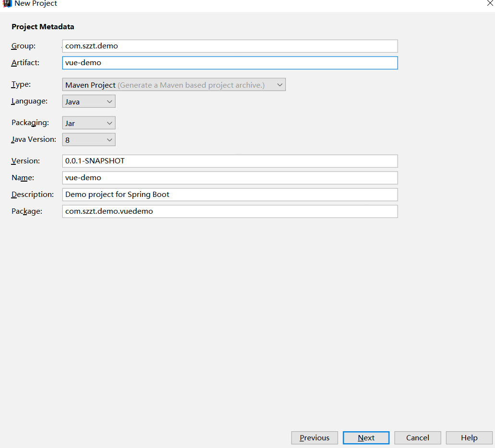Click the Packaging label text

coord(30,123)
